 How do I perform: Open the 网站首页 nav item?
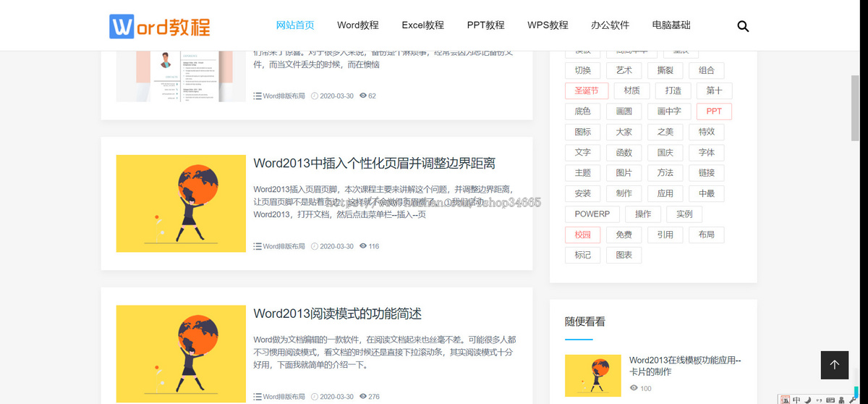295,25
